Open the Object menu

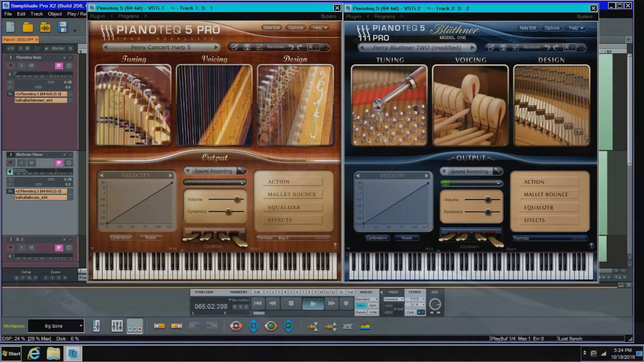tap(55, 14)
